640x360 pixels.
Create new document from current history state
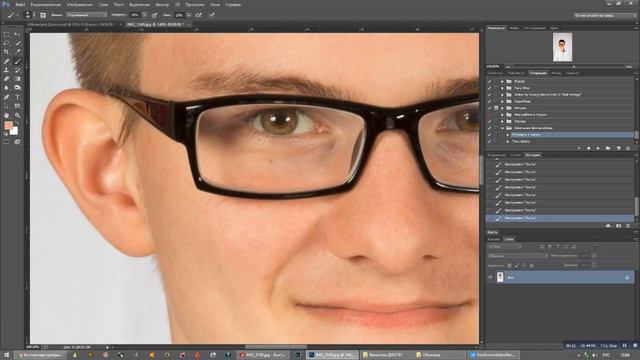[x=608, y=226]
